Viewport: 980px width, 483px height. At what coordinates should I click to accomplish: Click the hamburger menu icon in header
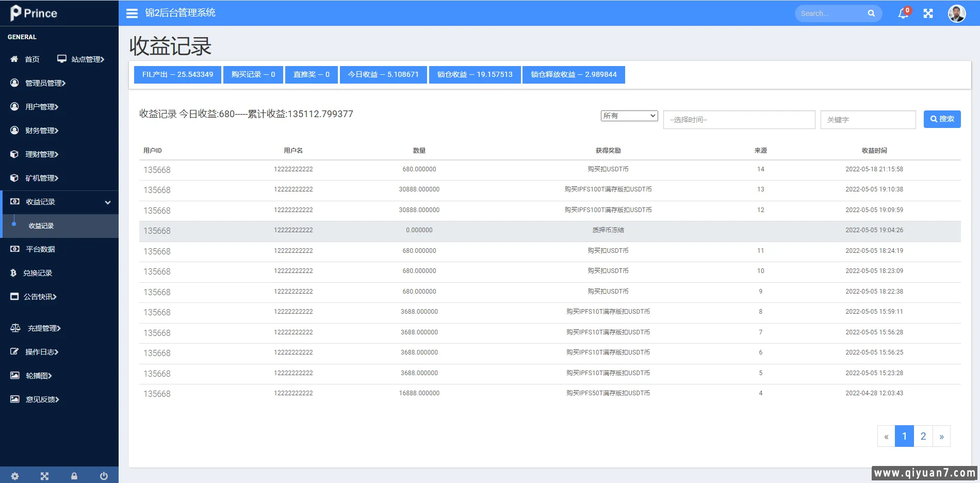132,13
